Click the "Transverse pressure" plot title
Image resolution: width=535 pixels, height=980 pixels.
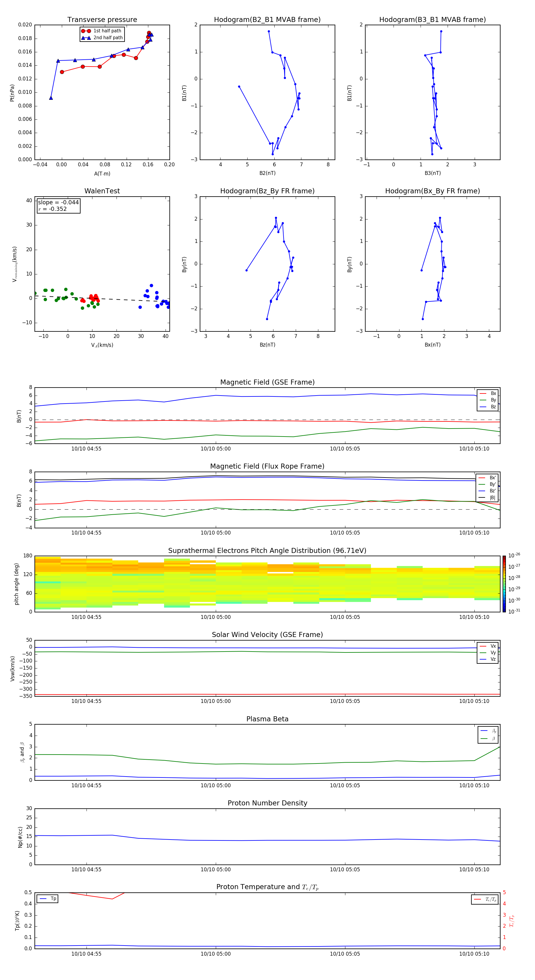coord(102,20)
